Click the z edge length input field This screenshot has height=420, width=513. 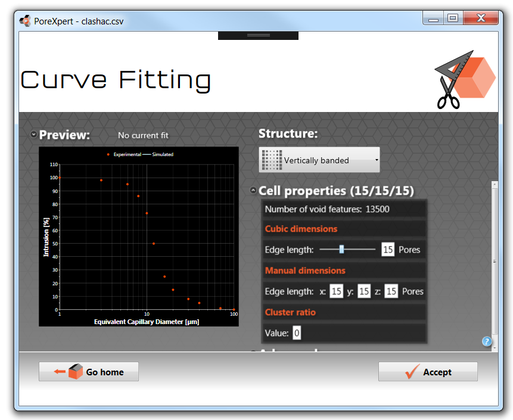(x=391, y=291)
